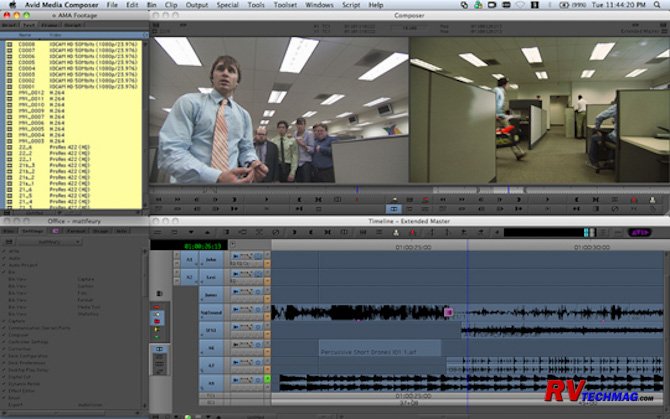Screen dimensions: 670x419
Task: Open the bin column header Fast Menu arrow
Action: [x=144, y=34]
